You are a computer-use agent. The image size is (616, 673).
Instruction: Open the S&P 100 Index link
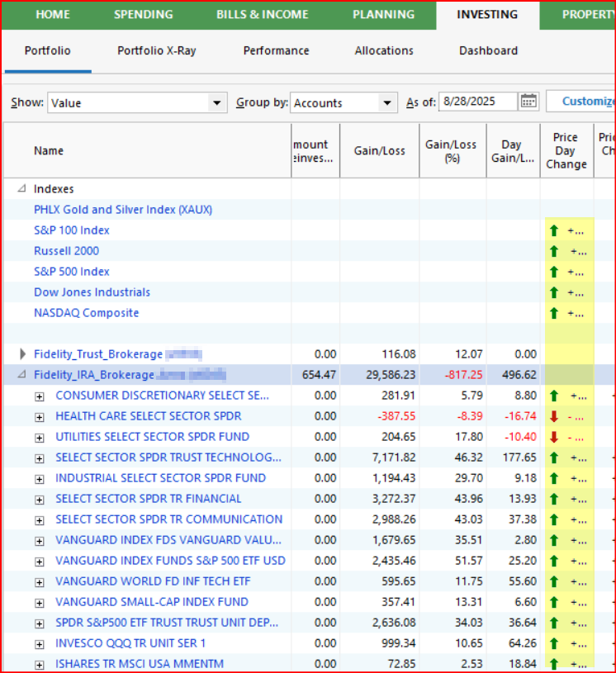[72, 230]
